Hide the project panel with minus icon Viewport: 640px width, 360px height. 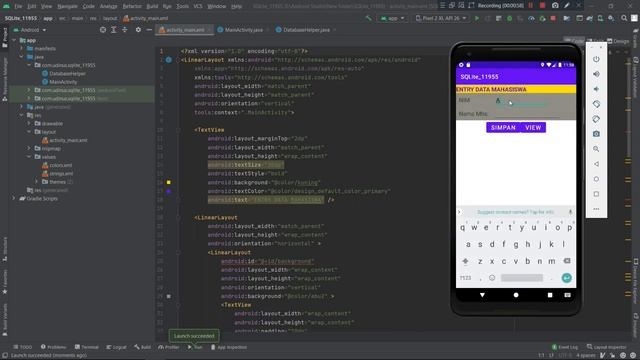[x=149, y=30]
